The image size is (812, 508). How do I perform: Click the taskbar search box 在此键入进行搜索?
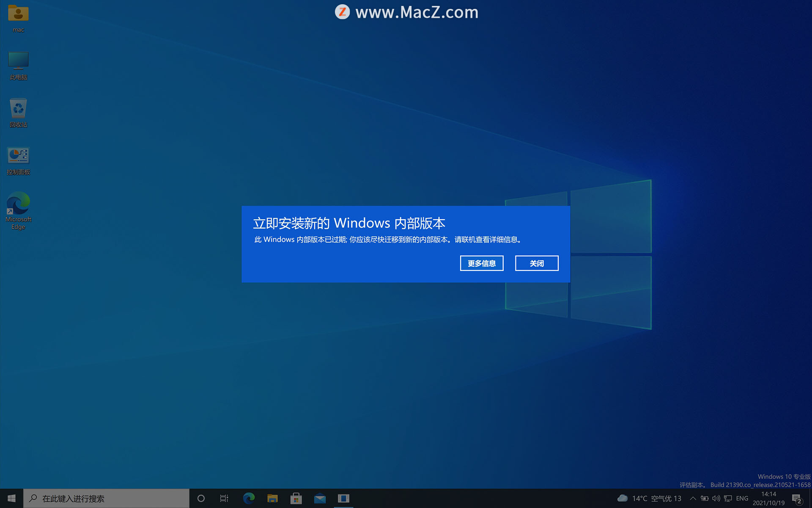pyautogui.click(x=106, y=498)
